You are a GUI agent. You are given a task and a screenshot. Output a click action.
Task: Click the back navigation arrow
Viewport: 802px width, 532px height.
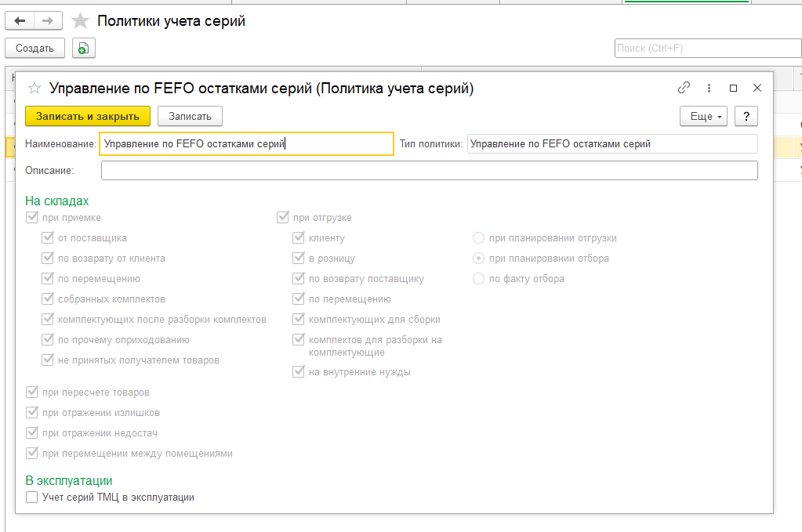coord(20,21)
